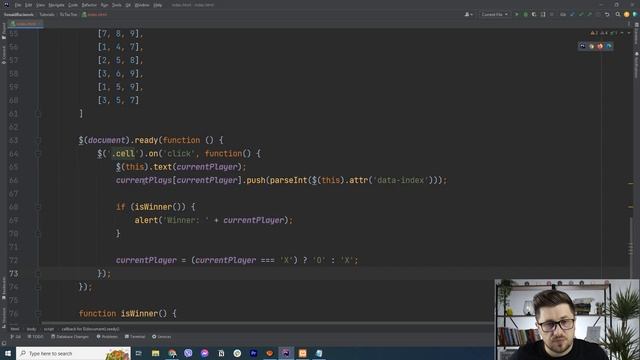Screen dimensions: 640x360
Task: Click inside Type here to search box
Action: [x=73, y=353]
